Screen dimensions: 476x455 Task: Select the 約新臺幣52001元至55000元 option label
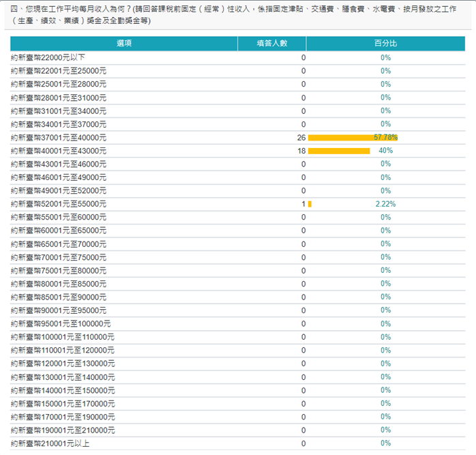59,204
